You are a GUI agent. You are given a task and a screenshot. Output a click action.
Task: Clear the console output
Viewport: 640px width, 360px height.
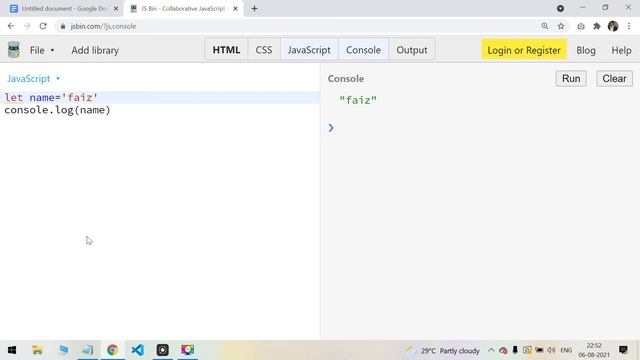tap(614, 78)
